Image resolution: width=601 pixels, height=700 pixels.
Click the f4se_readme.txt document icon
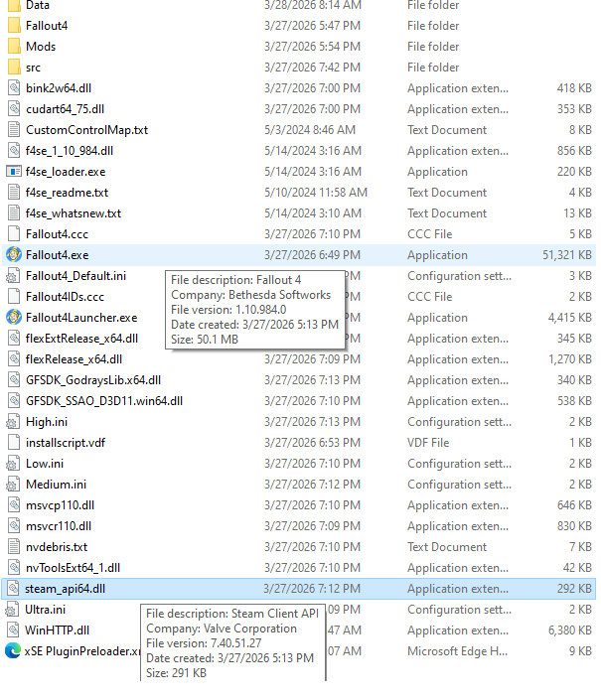coord(14,192)
